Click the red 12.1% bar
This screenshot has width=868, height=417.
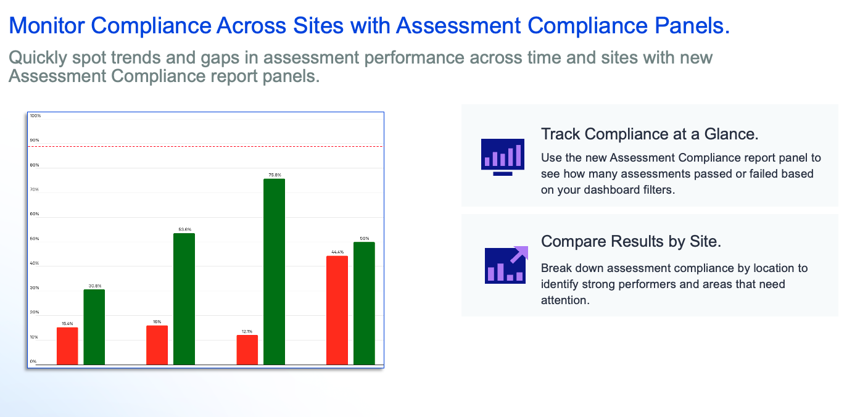click(247, 350)
